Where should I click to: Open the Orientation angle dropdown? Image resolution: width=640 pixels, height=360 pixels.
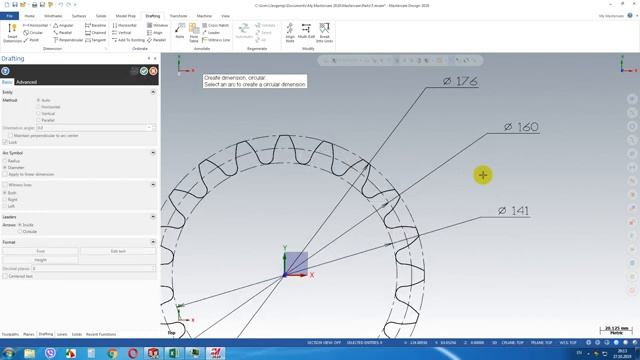click(x=150, y=128)
